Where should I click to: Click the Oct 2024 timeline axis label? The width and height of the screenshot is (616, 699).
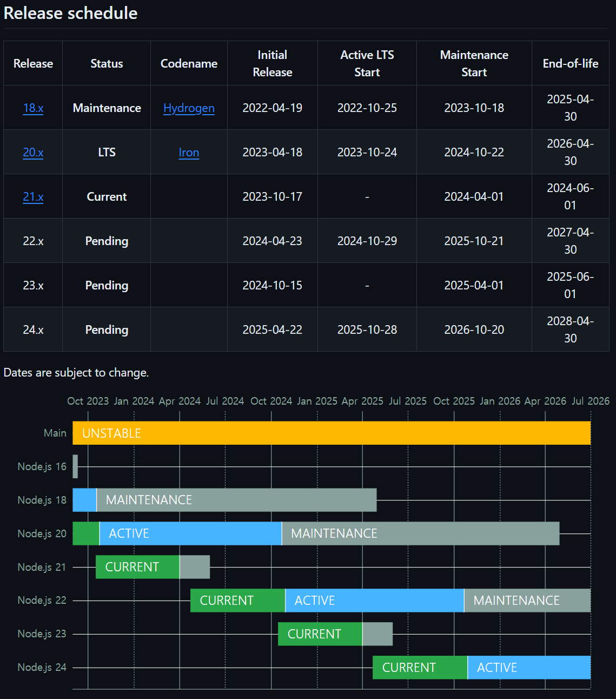click(x=271, y=401)
